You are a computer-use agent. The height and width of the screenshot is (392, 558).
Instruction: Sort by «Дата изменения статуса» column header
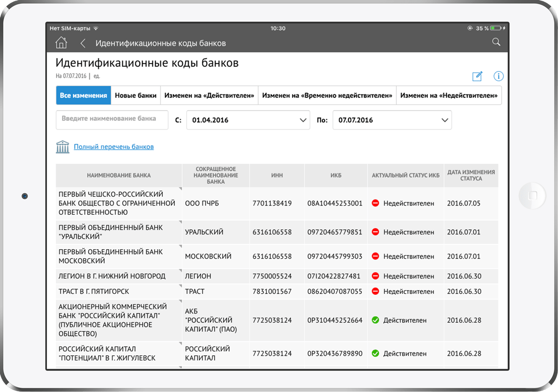coord(471,175)
